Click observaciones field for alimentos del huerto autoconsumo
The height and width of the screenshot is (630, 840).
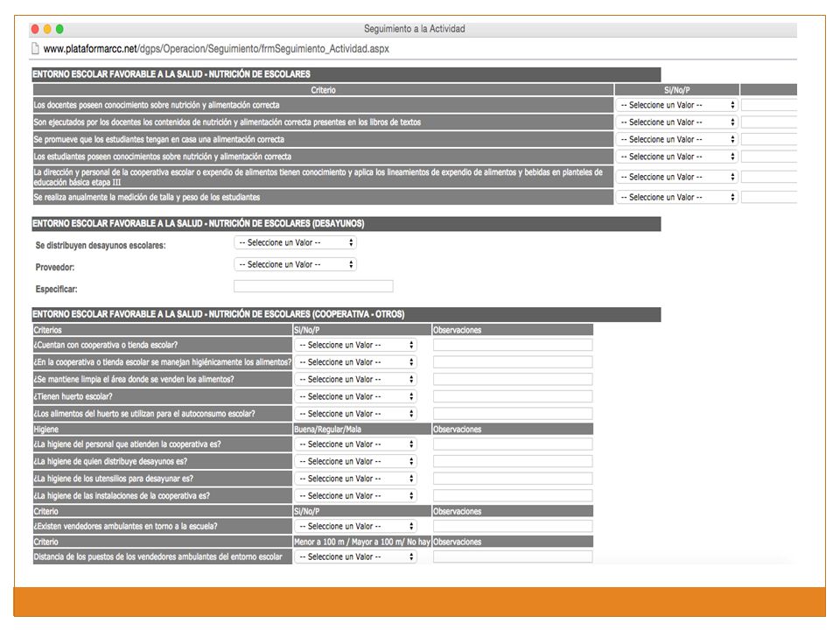coord(513,414)
